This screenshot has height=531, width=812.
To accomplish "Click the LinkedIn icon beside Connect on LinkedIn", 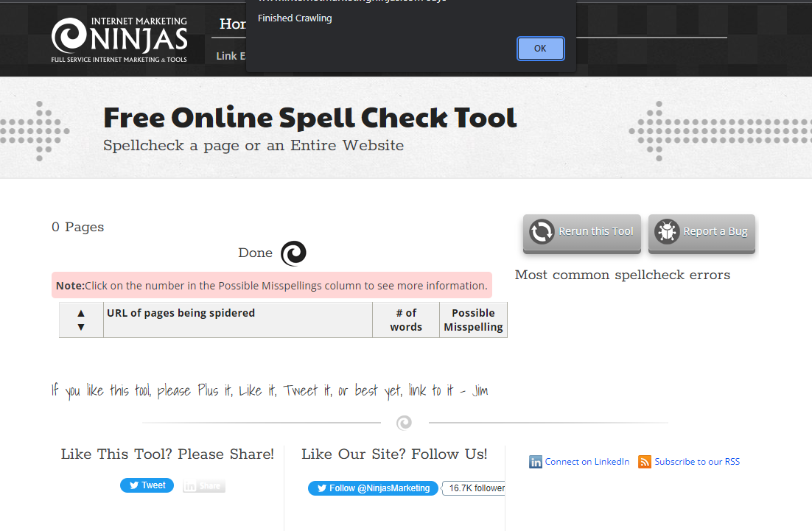I will coord(536,462).
